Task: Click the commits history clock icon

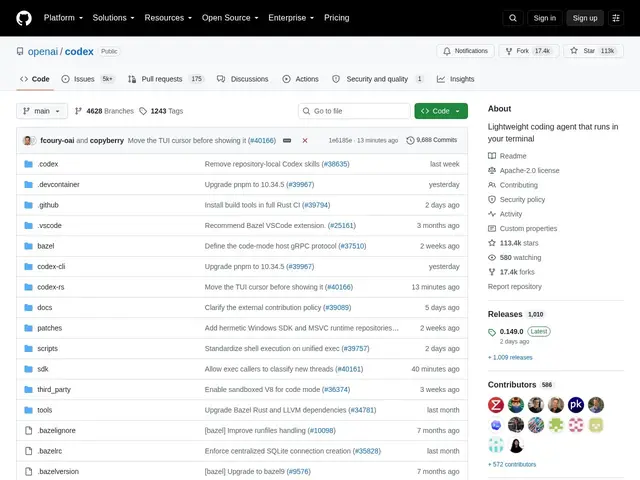Action: [410, 140]
